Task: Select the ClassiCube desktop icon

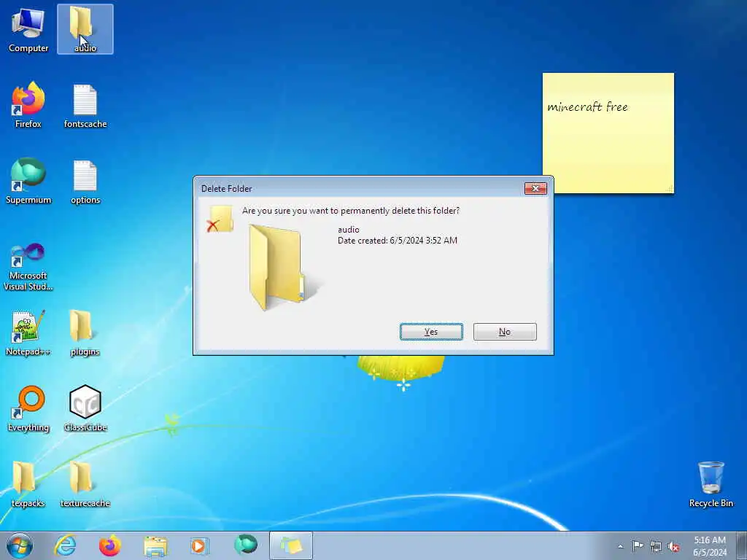Action: pyautogui.click(x=85, y=408)
